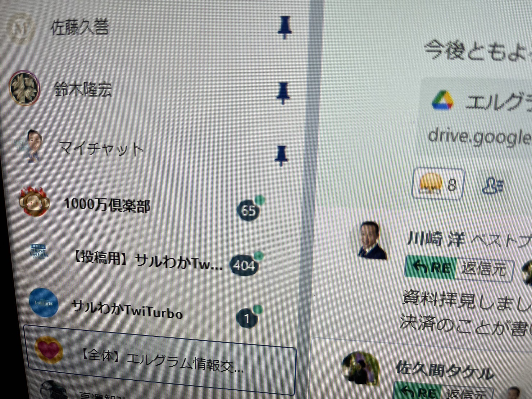View the reaction users list icon
The width and height of the screenshot is (532, 399).
(x=493, y=185)
